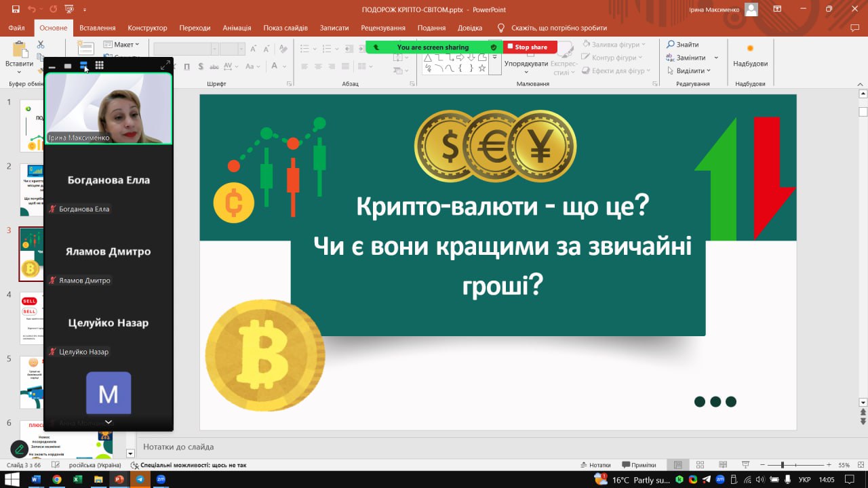Open the Надбудови add-ins icon
Screen dimensions: 868x488
(x=750, y=54)
